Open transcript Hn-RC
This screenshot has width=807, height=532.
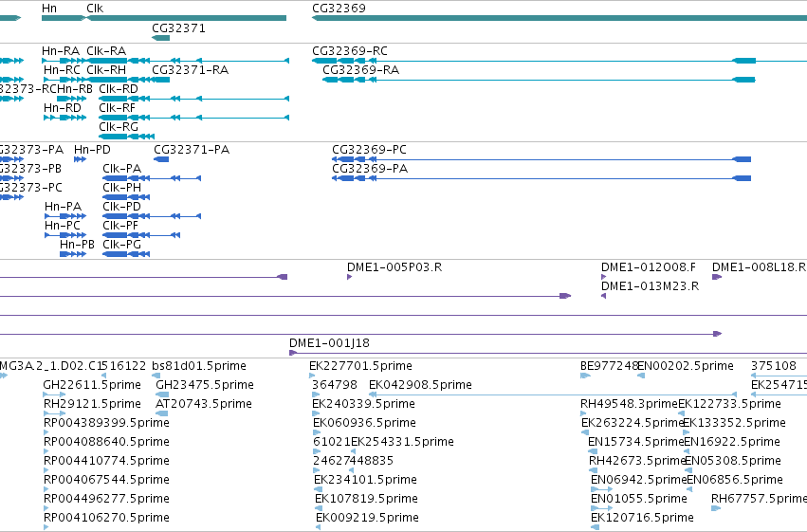(x=63, y=70)
